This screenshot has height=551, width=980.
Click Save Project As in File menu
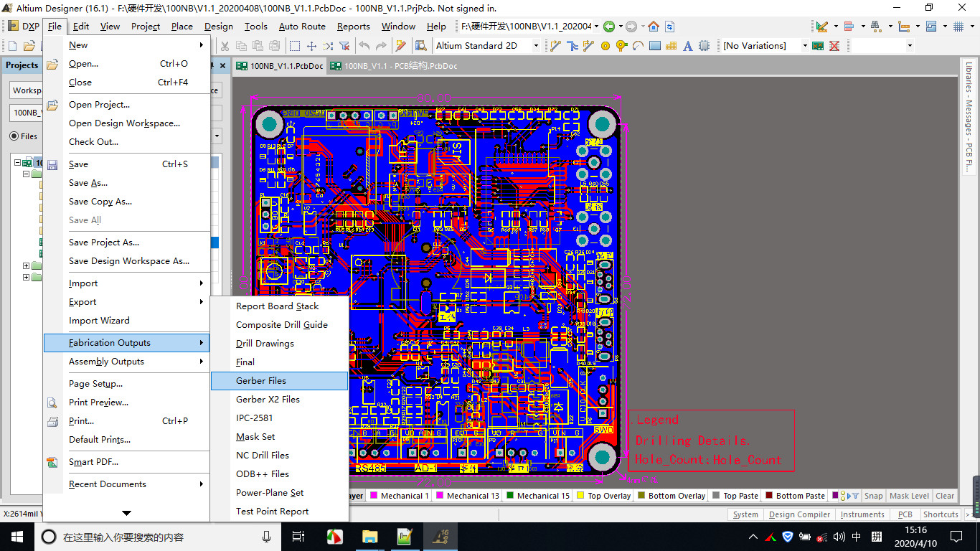pos(127,242)
